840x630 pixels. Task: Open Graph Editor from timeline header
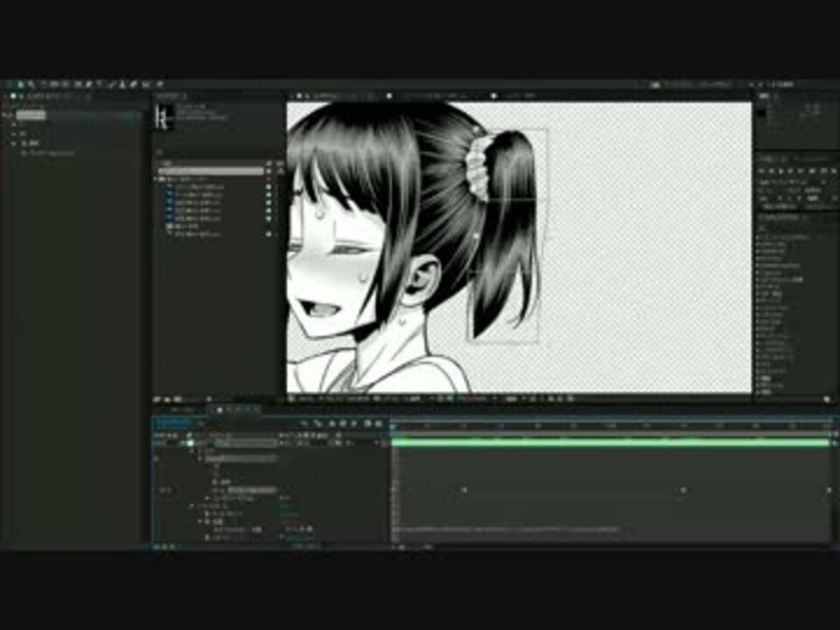tap(379, 423)
